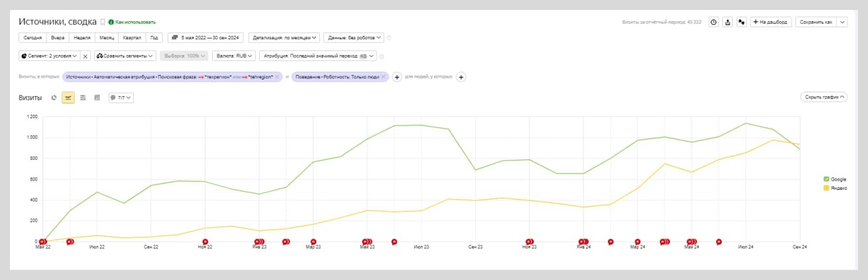Select the stacked area chart icon

click(83, 98)
